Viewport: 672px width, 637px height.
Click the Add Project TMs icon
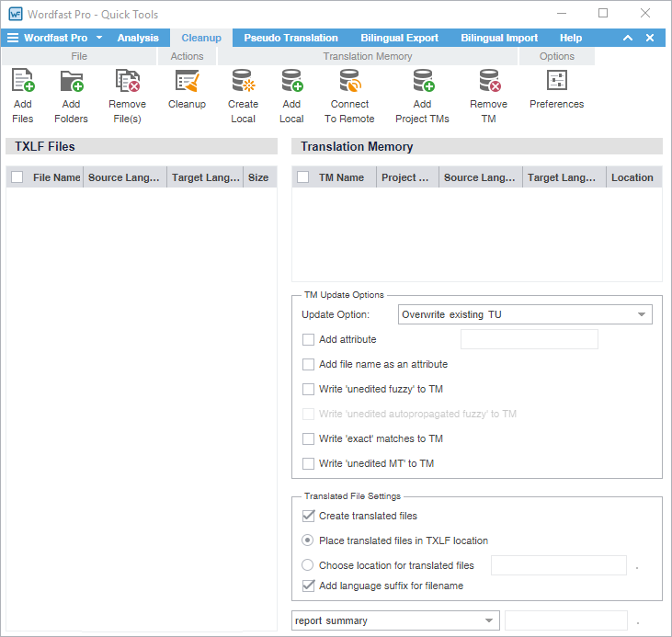pos(423,81)
